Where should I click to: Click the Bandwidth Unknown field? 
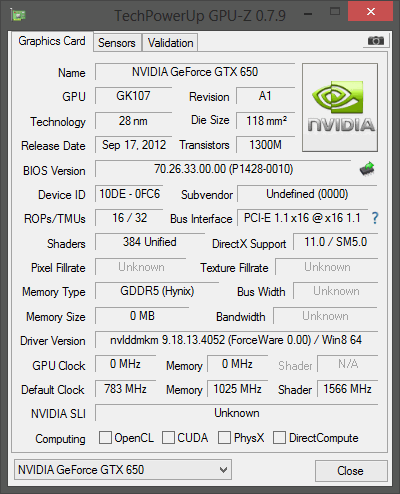(325, 316)
